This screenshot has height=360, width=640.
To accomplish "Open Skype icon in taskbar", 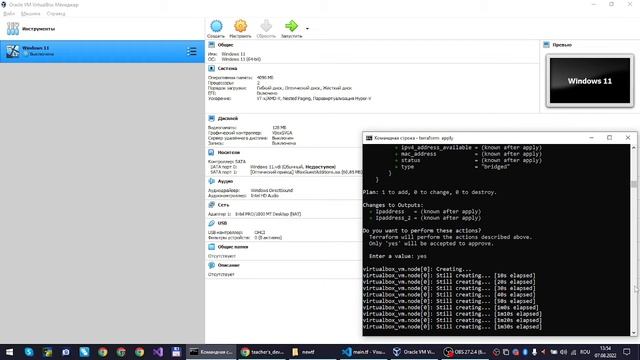I will 29,352.
